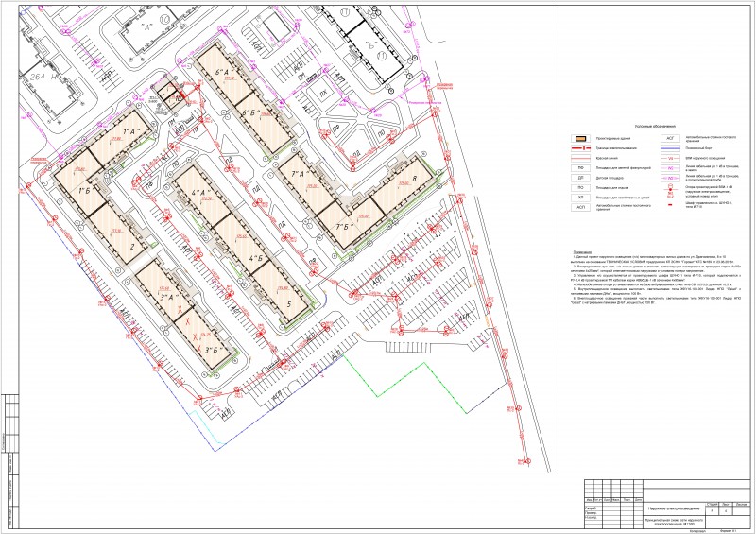Click building number 5 on the plan
Image resolution: width=756 pixels, height=534 pixels.
pos(288,304)
